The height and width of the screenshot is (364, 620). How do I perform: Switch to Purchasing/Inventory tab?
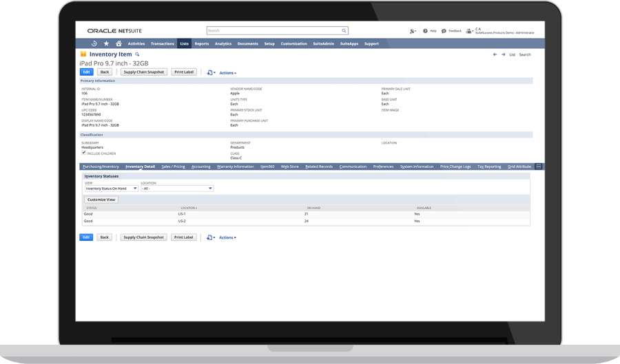[x=101, y=167]
